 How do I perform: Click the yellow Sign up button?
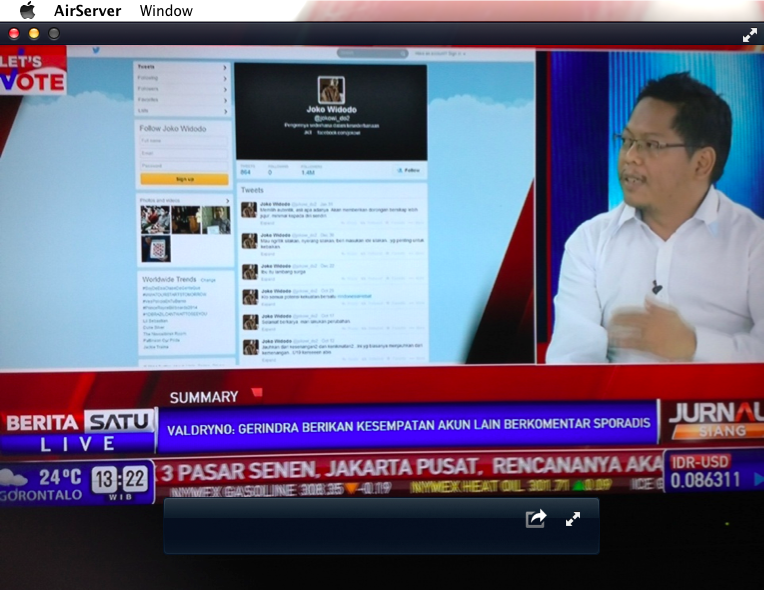[184, 179]
